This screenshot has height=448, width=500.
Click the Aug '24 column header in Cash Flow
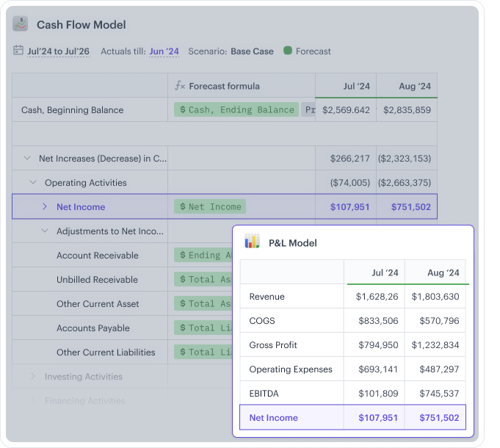[407, 85]
